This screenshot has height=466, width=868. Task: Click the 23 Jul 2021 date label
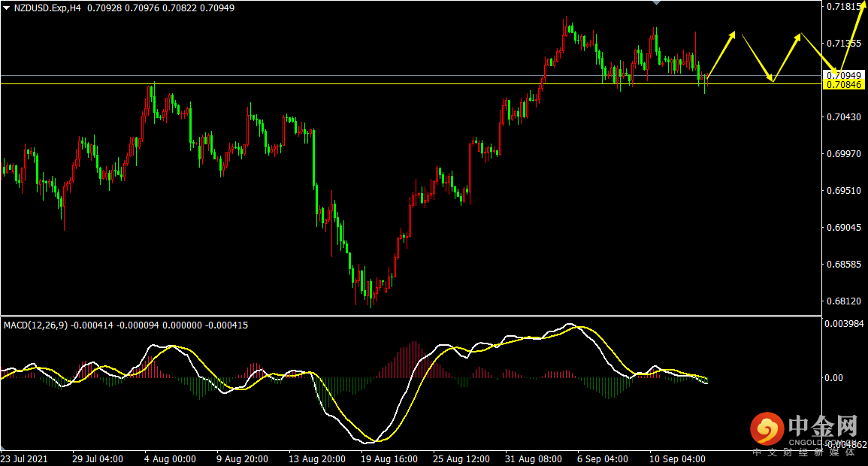coord(24,459)
